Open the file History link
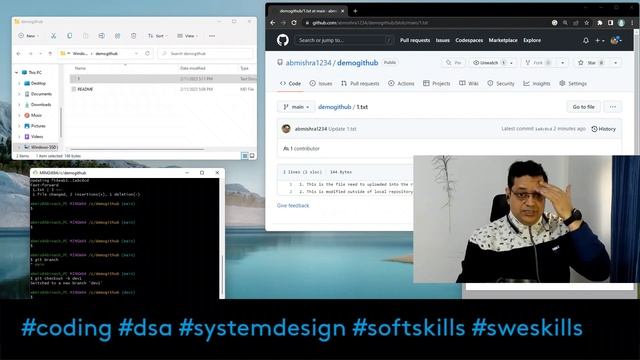Screen dimensions: 640x360 point(603,129)
